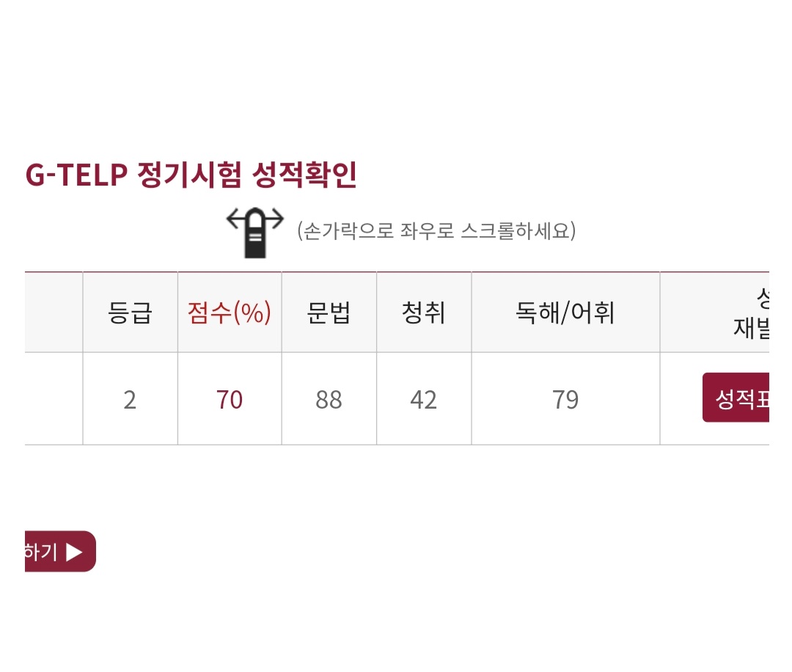Click the empty leftmost header cell
This screenshot has height=672, width=792.
click(54, 313)
